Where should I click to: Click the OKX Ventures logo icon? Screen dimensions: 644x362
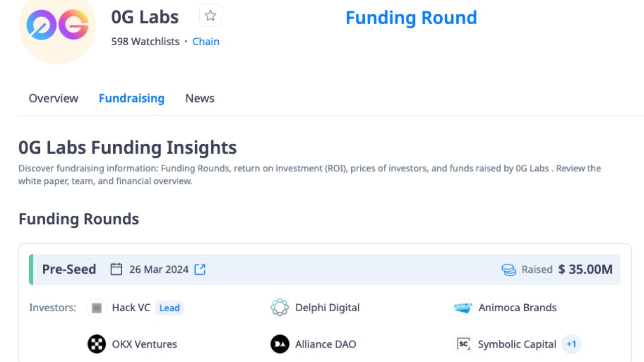point(97,344)
